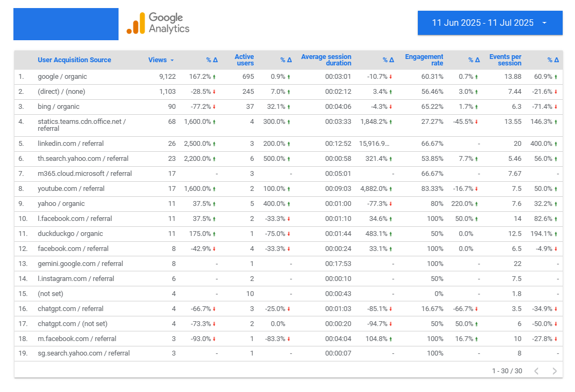Select the 'gemini.google.com / referral' source
This screenshot has height=392, width=575.
[x=80, y=264]
